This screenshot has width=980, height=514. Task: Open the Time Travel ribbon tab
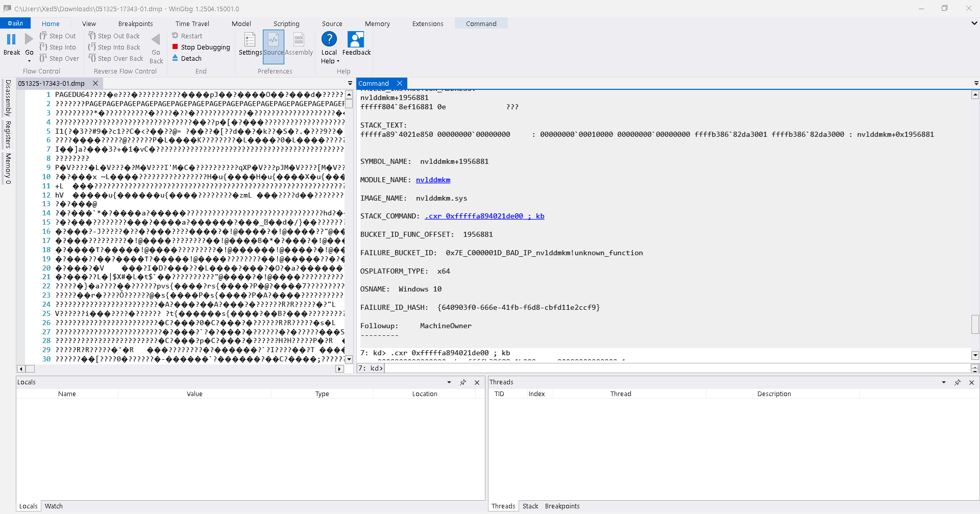(x=192, y=23)
